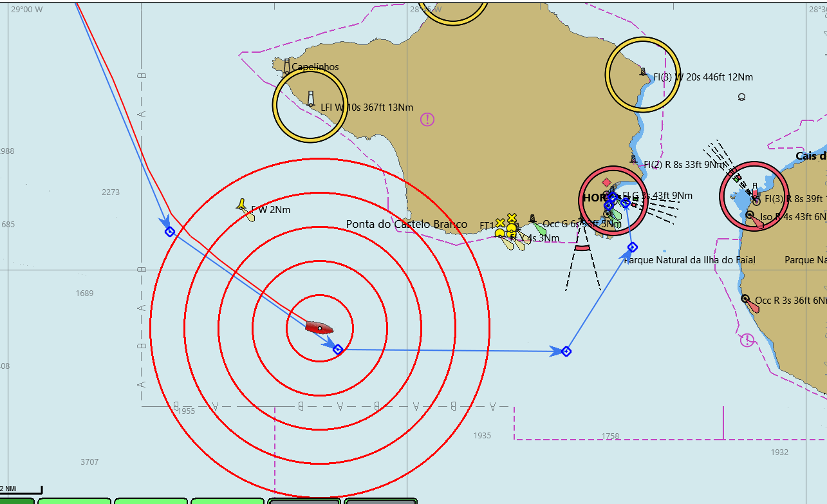The image size is (827, 504).
Task: Click the waypoint above Parque Natural da Ilha label
Action: [633, 247]
